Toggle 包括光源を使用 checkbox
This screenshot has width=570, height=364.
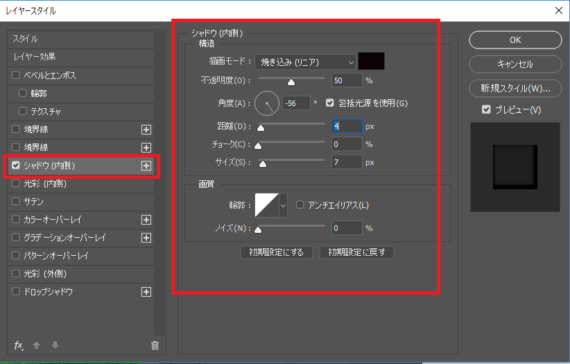tap(330, 103)
